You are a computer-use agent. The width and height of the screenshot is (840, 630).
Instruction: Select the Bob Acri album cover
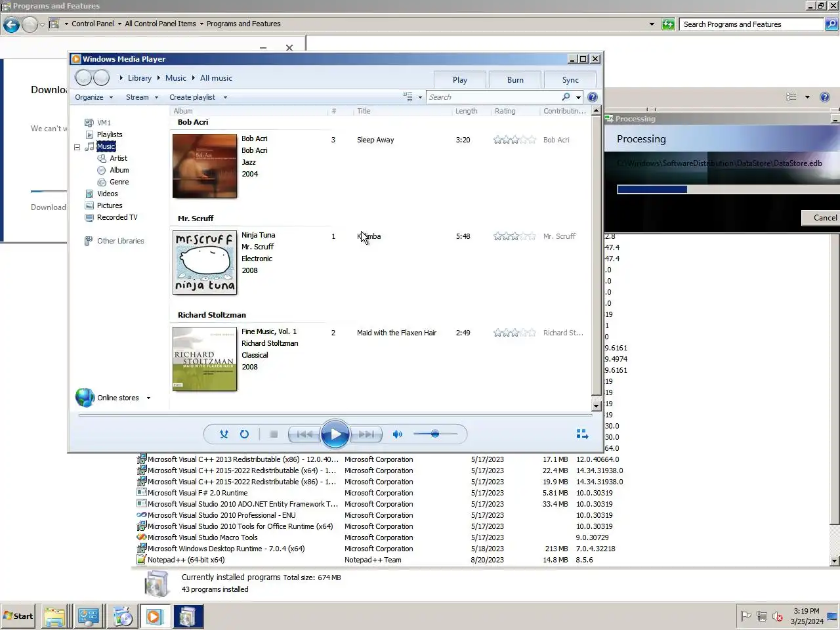click(x=205, y=166)
